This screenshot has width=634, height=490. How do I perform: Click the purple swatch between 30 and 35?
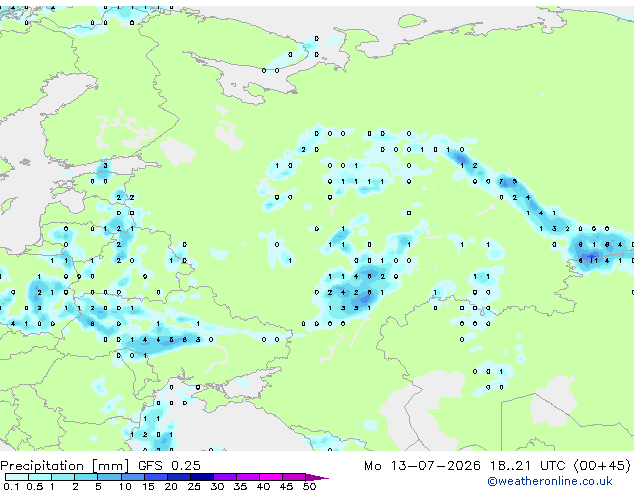click(x=225, y=477)
